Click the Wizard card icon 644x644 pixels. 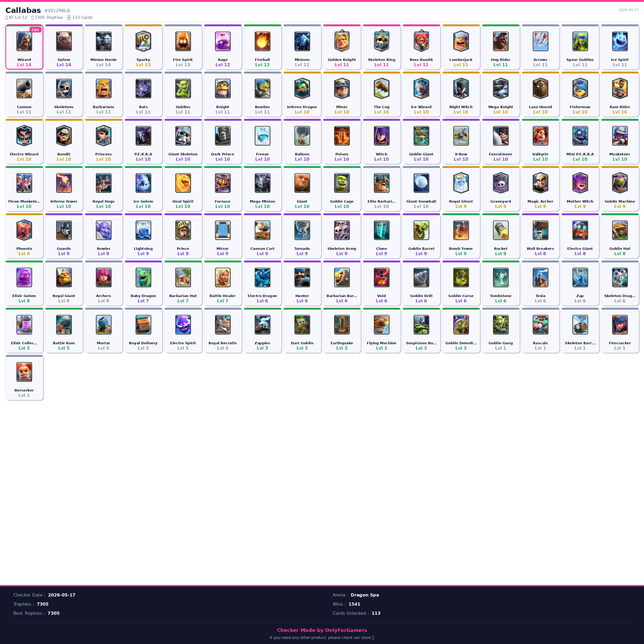click(x=24, y=41)
